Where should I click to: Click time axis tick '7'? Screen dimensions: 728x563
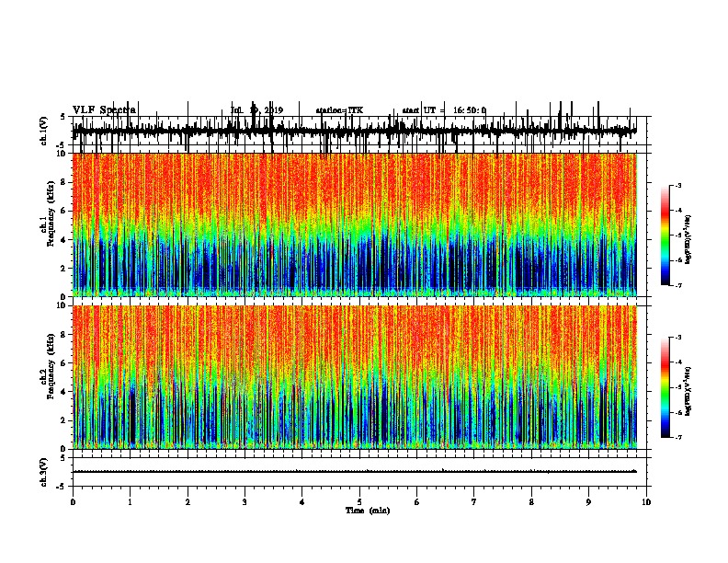point(474,502)
